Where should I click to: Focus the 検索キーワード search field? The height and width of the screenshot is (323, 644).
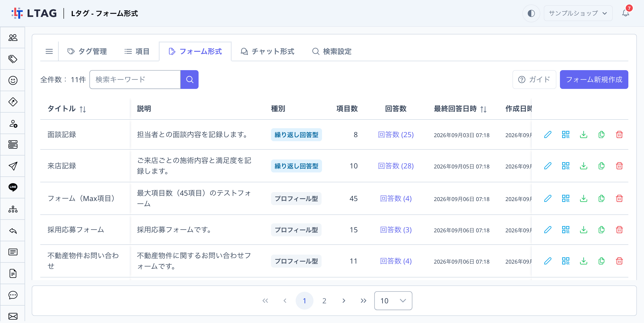(x=135, y=80)
